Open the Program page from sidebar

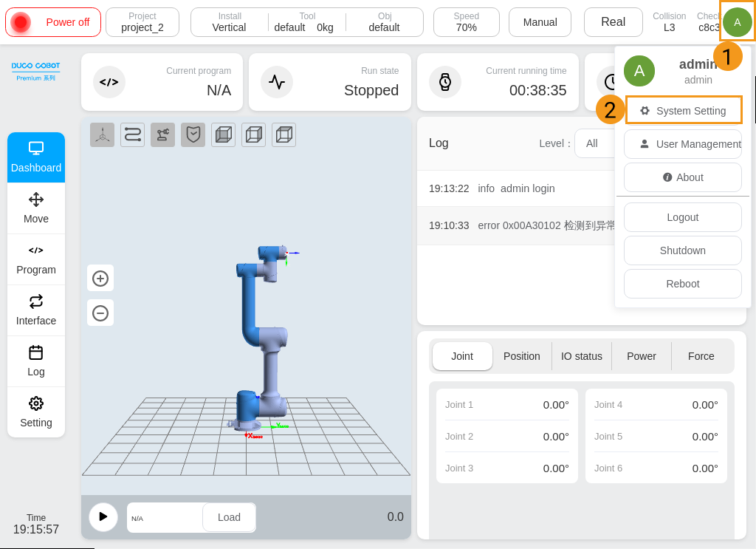[x=36, y=259]
